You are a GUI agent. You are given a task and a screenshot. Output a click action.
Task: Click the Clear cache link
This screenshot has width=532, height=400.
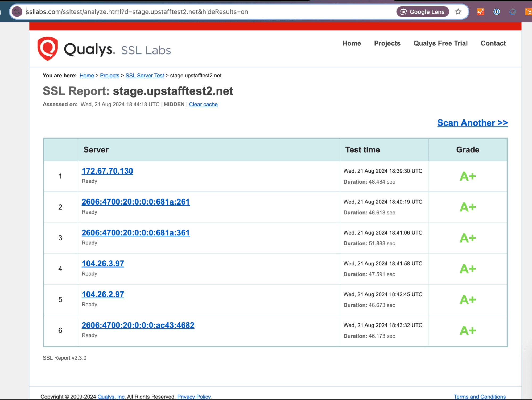point(203,104)
